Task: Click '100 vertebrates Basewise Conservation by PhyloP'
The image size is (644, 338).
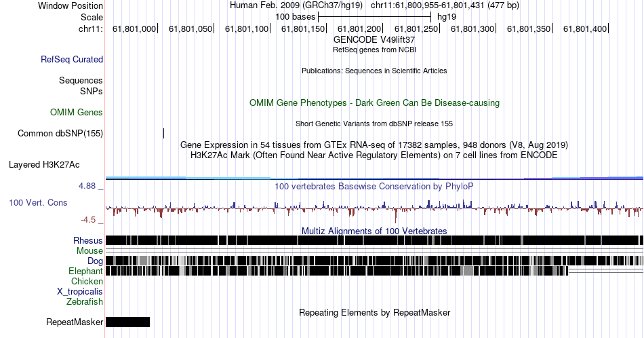Action: (374, 186)
